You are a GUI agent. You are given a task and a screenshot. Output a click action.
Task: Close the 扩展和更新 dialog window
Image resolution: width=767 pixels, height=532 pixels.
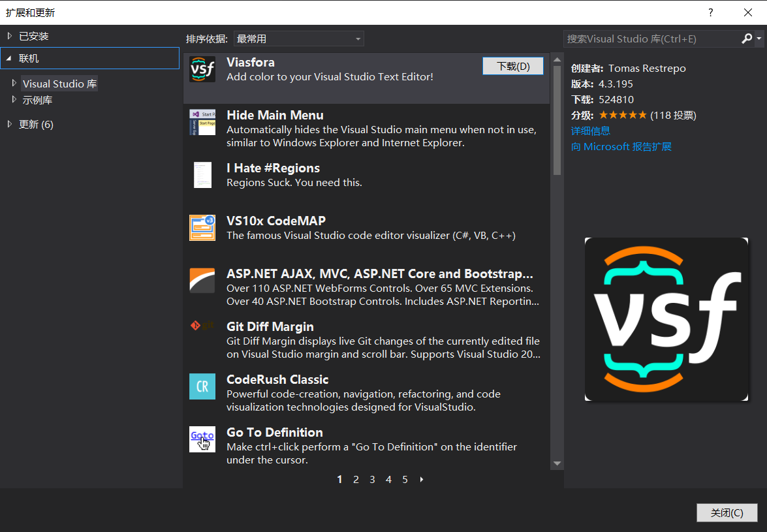click(748, 12)
